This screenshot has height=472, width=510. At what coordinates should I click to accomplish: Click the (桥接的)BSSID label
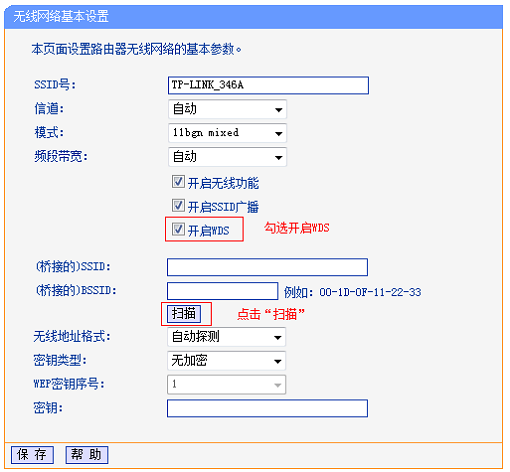tap(76, 290)
